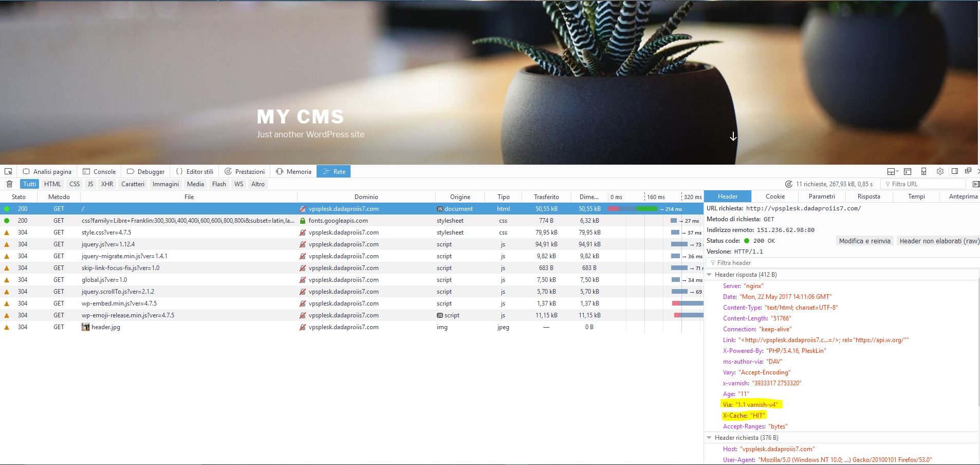This screenshot has width=980, height=465.
Task: Click the Filtra header input field
Action: pos(843,263)
